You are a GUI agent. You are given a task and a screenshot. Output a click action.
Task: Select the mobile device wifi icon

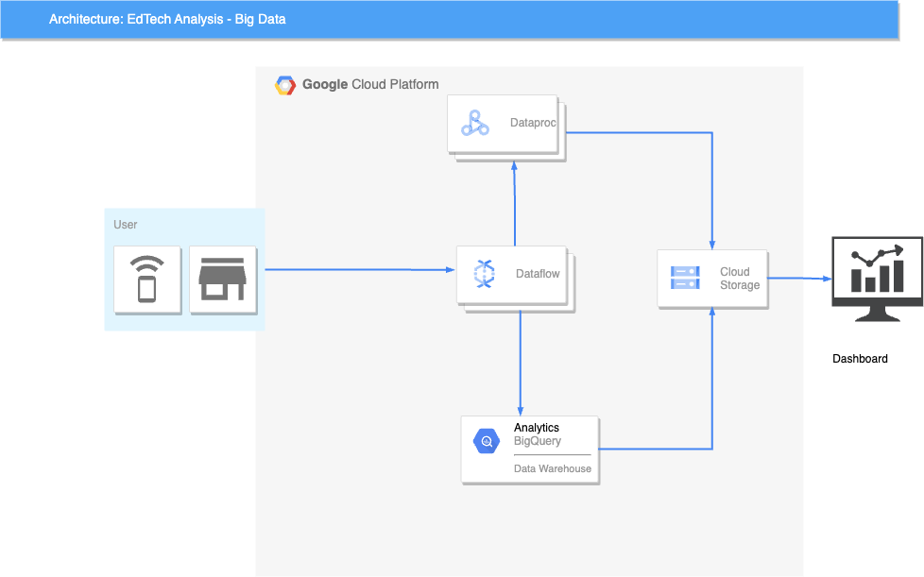pyautogui.click(x=147, y=280)
